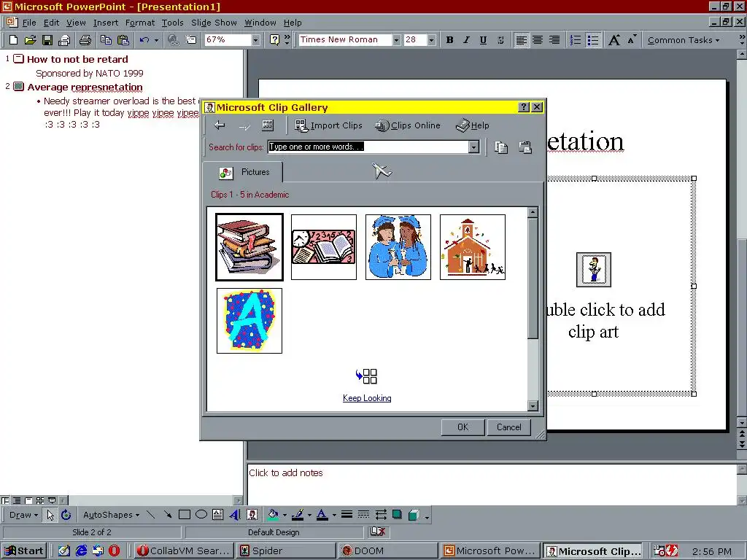The height and width of the screenshot is (560, 747).
Task: Open Search for clips dropdown arrow
Action: coord(473,147)
